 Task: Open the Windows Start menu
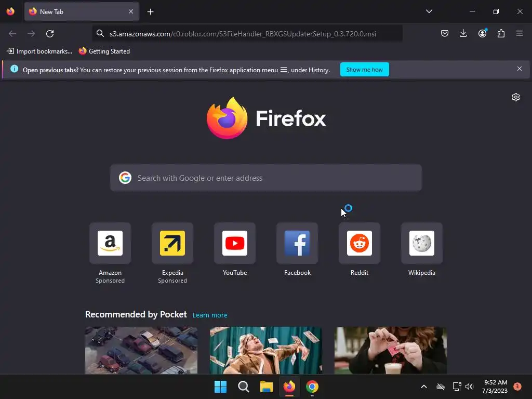220,387
